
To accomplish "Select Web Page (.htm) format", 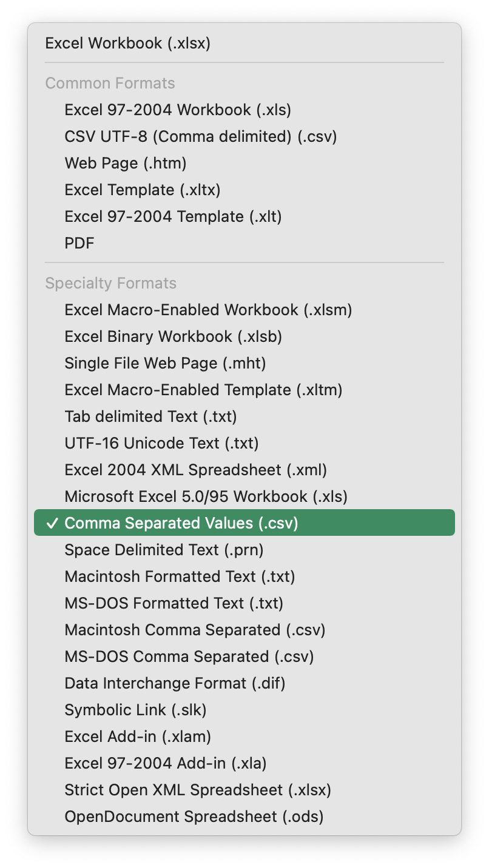I will [126, 164].
